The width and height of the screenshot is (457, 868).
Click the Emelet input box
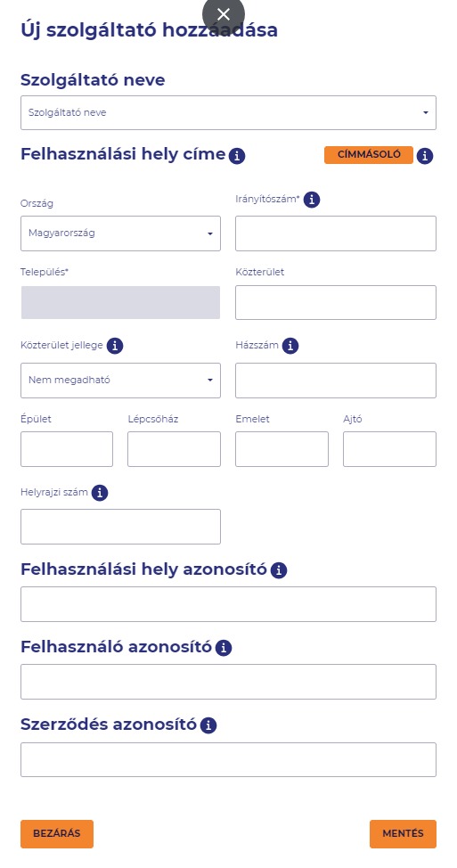[282, 449]
